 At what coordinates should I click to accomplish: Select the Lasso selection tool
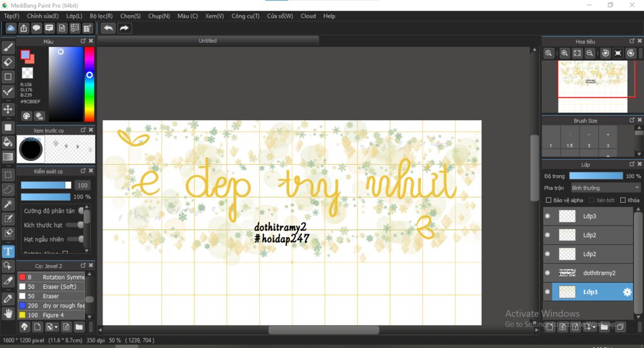(x=8, y=189)
